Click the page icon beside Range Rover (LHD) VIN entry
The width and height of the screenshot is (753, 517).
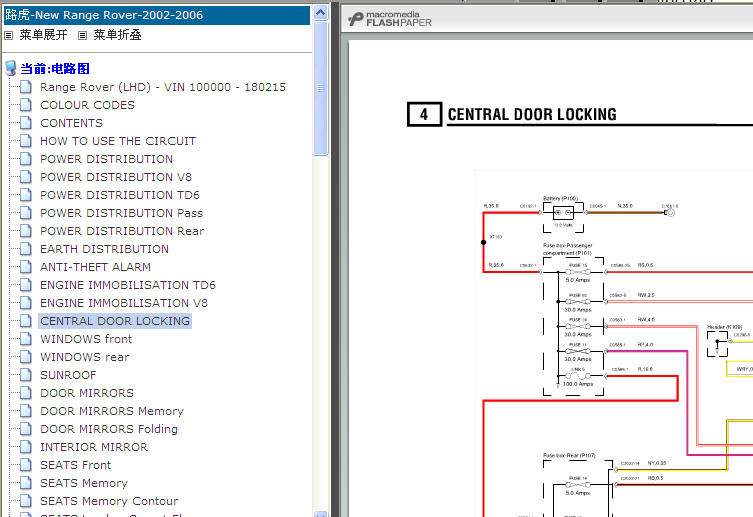26,87
